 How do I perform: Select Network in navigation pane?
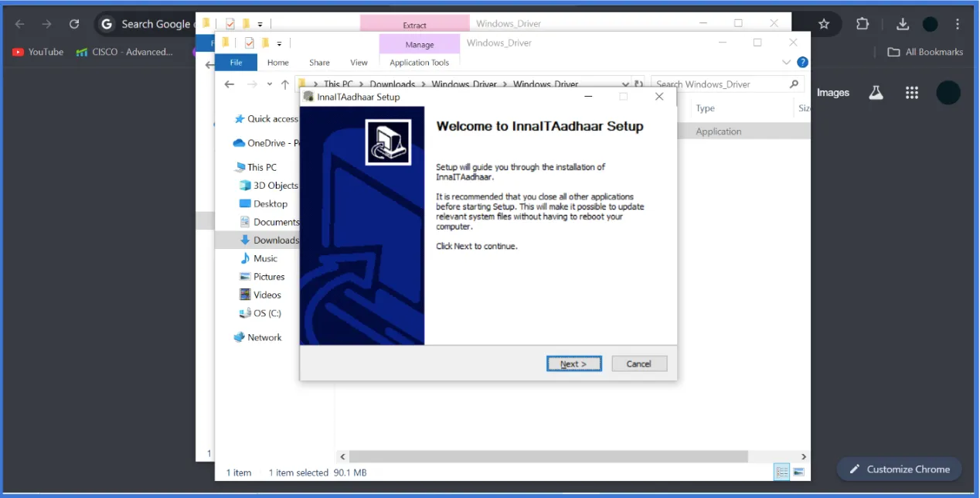pyautogui.click(x=258, y=337)
